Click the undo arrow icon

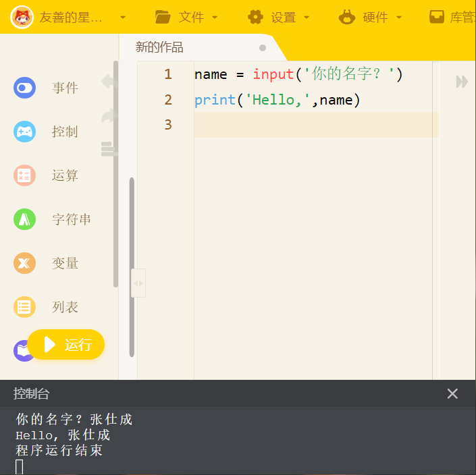pos(108,81)
